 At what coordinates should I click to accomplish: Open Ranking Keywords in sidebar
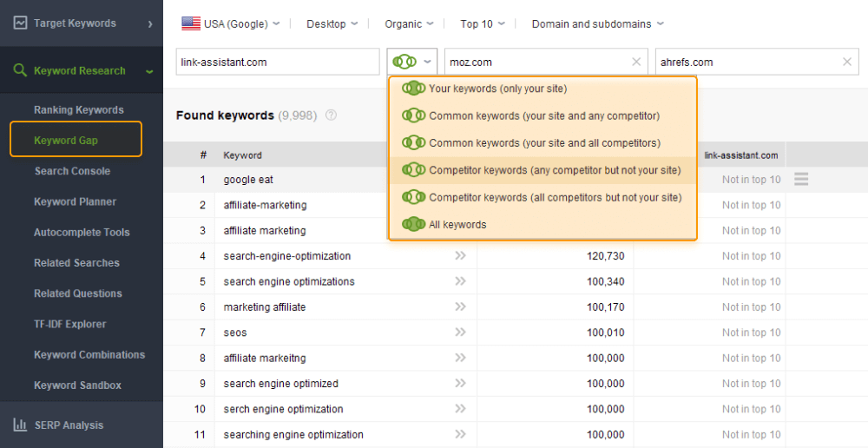click(79, 109)
